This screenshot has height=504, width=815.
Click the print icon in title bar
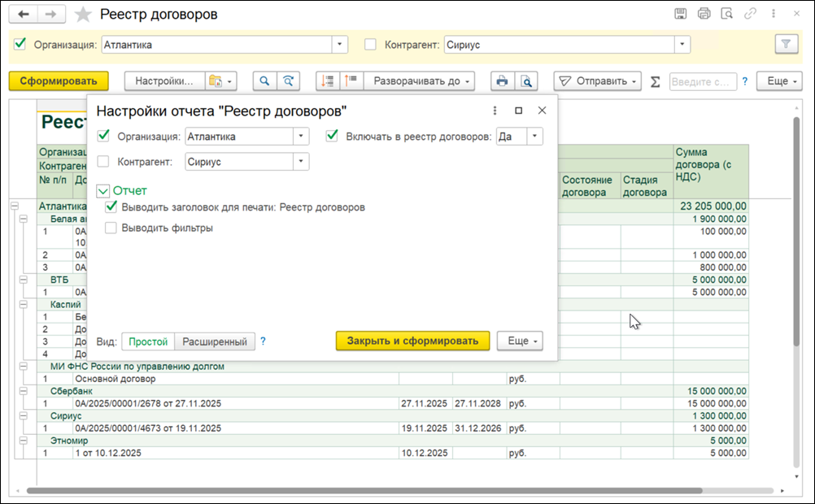click(704, 14)
